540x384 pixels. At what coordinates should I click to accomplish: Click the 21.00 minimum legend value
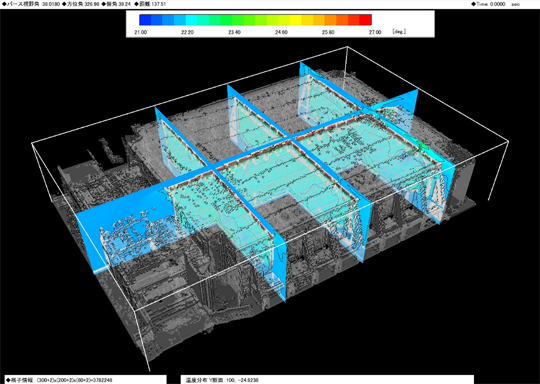point(141,32)
